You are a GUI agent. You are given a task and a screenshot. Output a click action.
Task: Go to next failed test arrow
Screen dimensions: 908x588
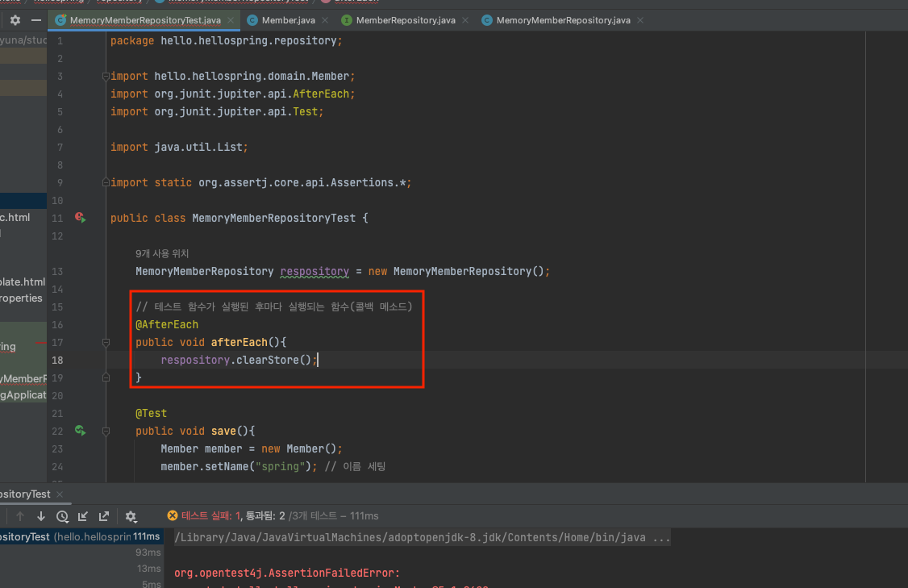pos(41,516)
